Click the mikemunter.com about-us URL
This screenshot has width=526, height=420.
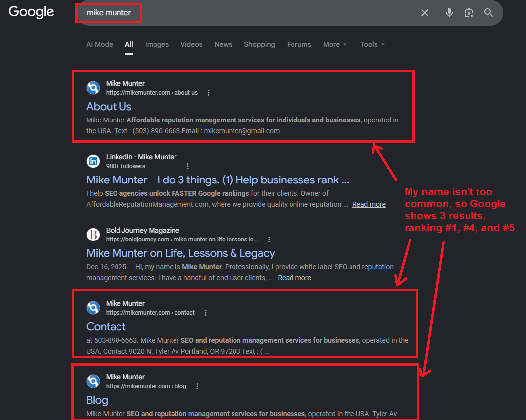[152, 93]
